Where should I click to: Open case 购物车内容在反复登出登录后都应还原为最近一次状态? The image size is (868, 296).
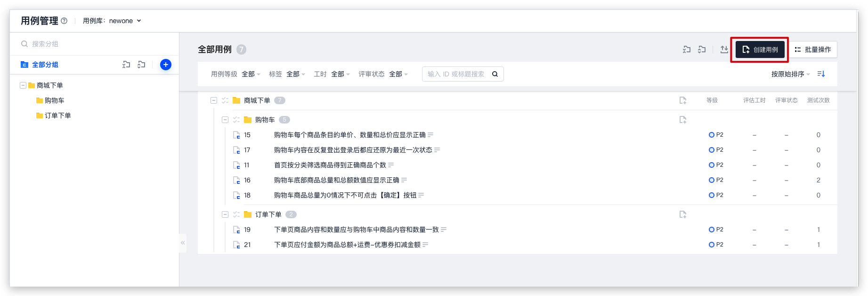coord(353,150)
